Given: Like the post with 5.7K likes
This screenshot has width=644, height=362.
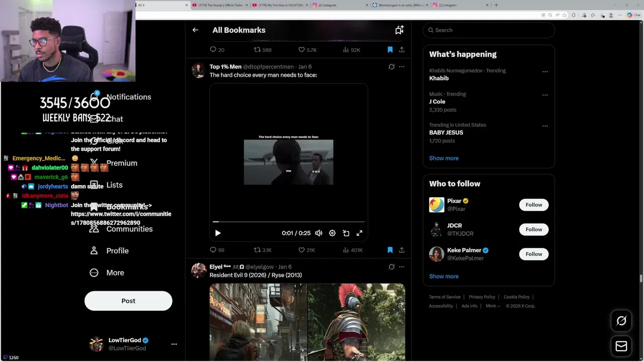Looking at the screenshot, I should pos(307,50).
